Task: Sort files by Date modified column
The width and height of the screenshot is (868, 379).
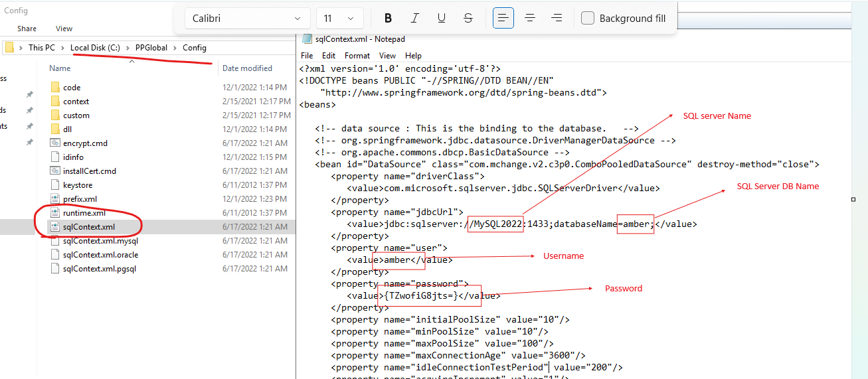Action: tap(247, 68)
